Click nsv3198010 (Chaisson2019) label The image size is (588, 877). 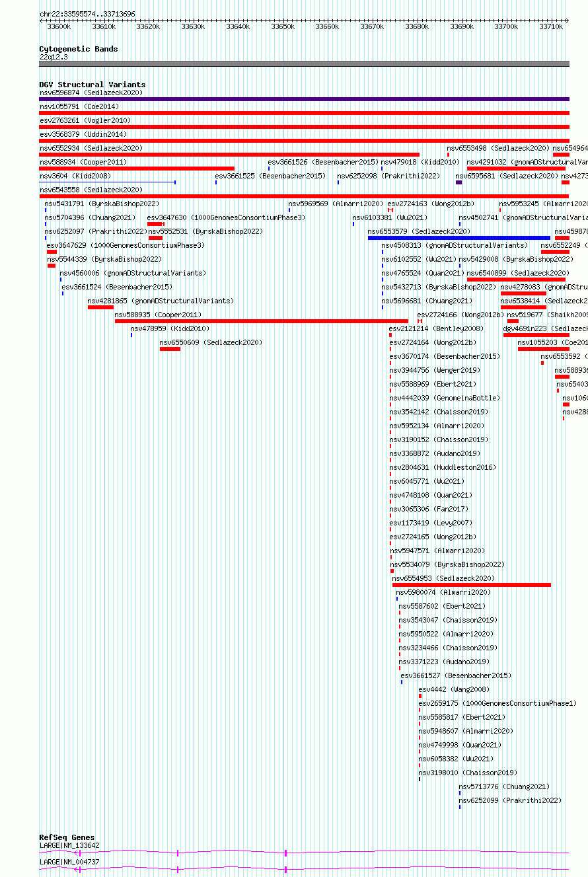(467, 773)
